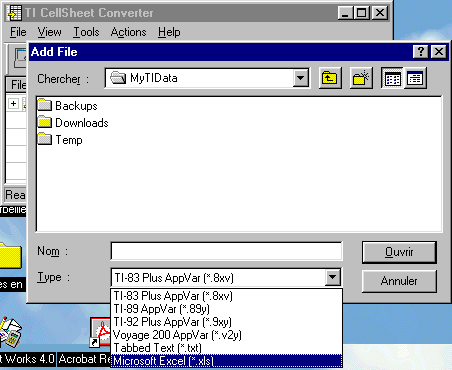This screenshot has height=370, width=452.
Task: Open the Temp folder
Action: click(x=60, y=140)
